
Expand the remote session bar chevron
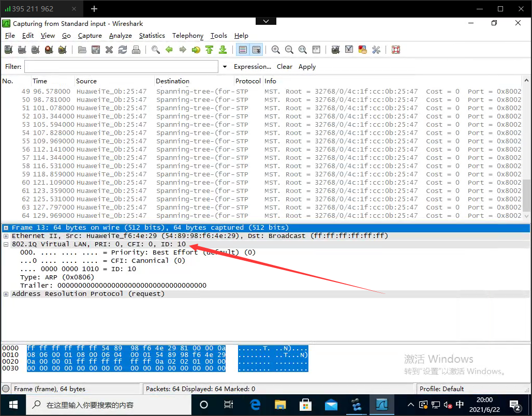click(266, 21)
